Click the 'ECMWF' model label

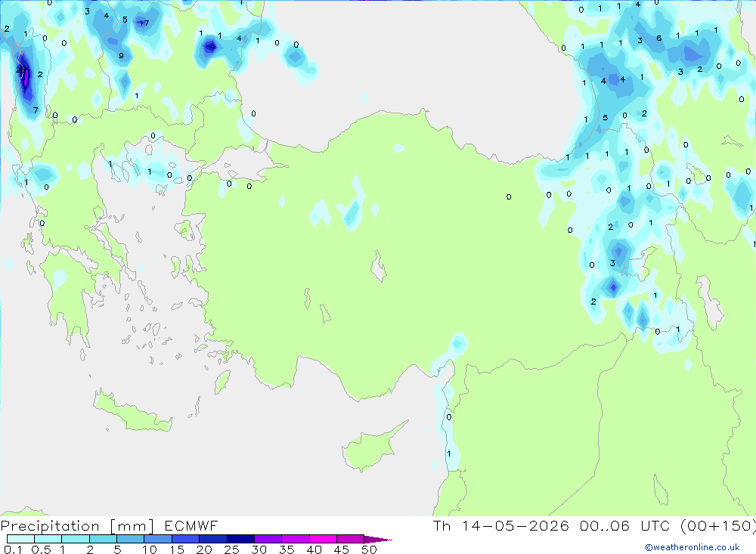[x=191, y=525]
